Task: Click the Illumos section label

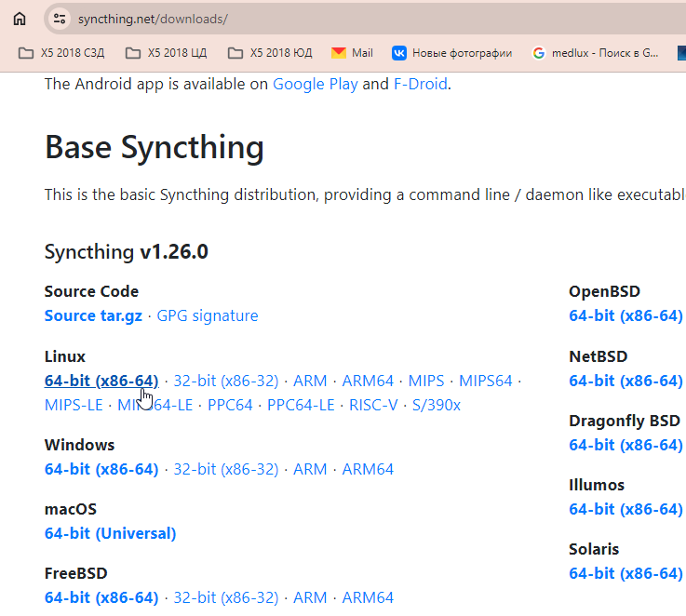Action: (x=597, y=486)
